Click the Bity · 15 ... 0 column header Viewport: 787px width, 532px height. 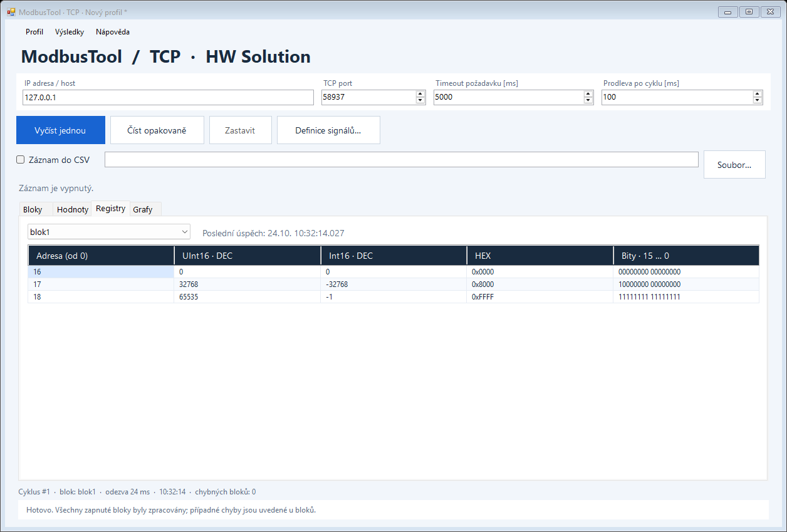[x=686, y=256]
